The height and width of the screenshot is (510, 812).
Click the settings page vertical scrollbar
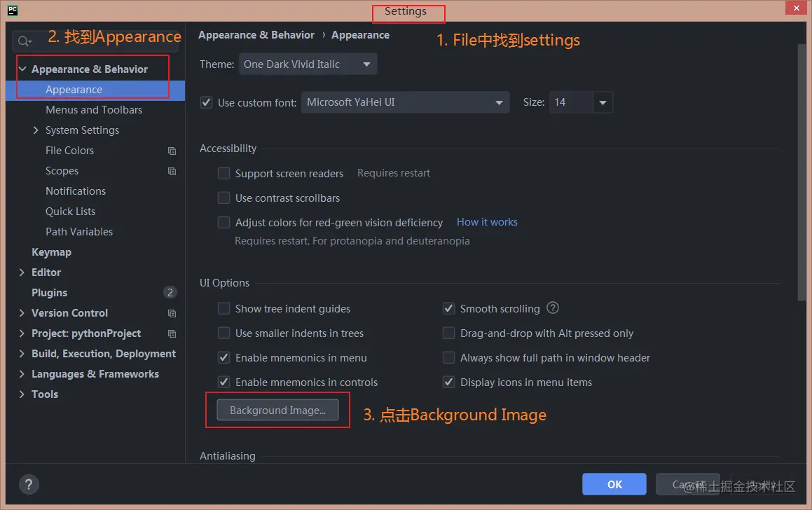pyautogui.click(x=802, y=171)
